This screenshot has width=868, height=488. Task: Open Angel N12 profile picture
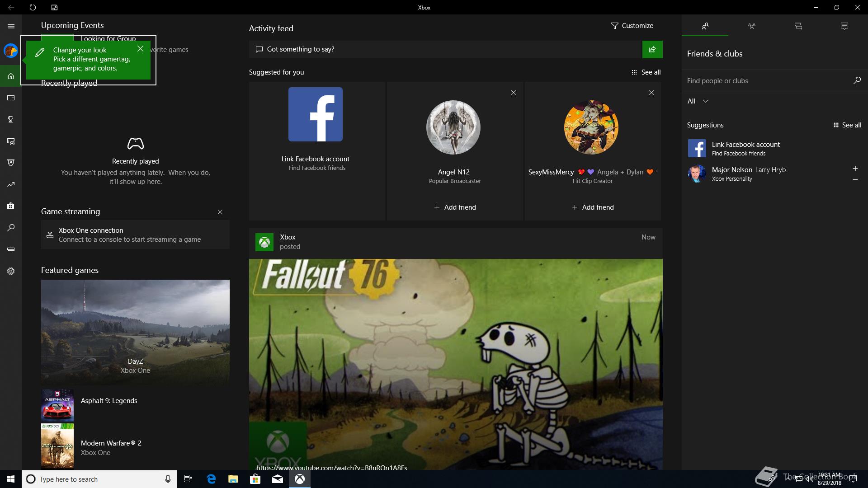tap(453, 127)
